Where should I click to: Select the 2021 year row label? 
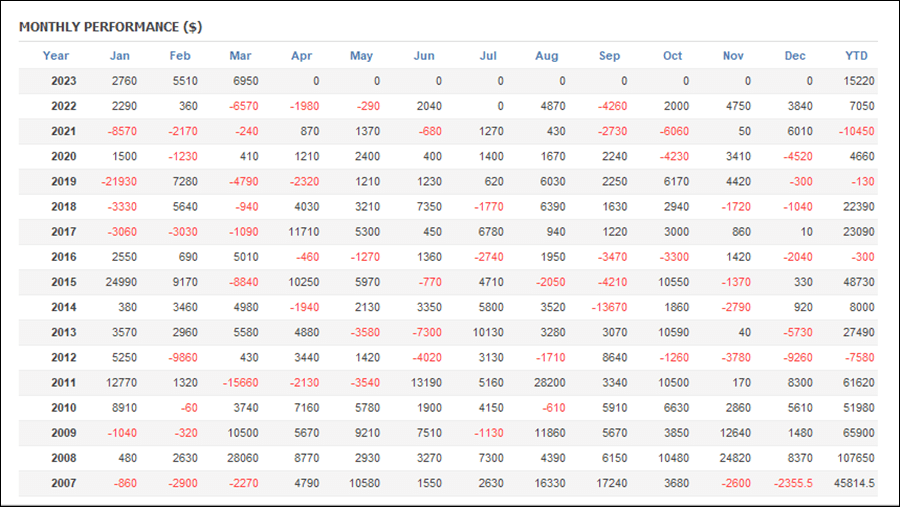pyautogui.click(x=64, y=131)
